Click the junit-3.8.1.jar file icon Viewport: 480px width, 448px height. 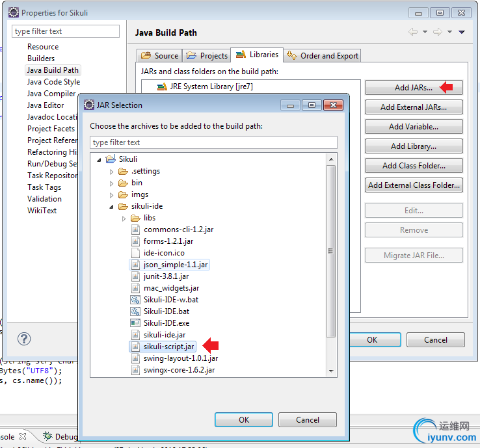click(135, 276)
